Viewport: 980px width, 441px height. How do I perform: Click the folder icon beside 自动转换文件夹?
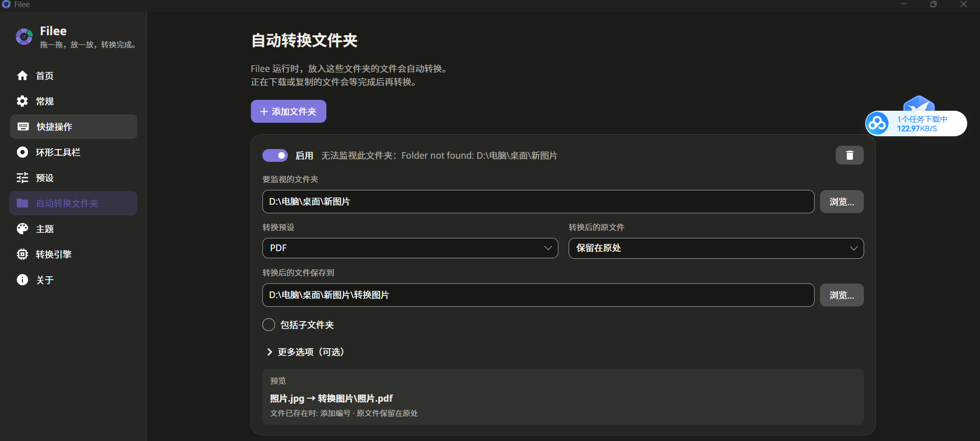[x=22, y=203]
